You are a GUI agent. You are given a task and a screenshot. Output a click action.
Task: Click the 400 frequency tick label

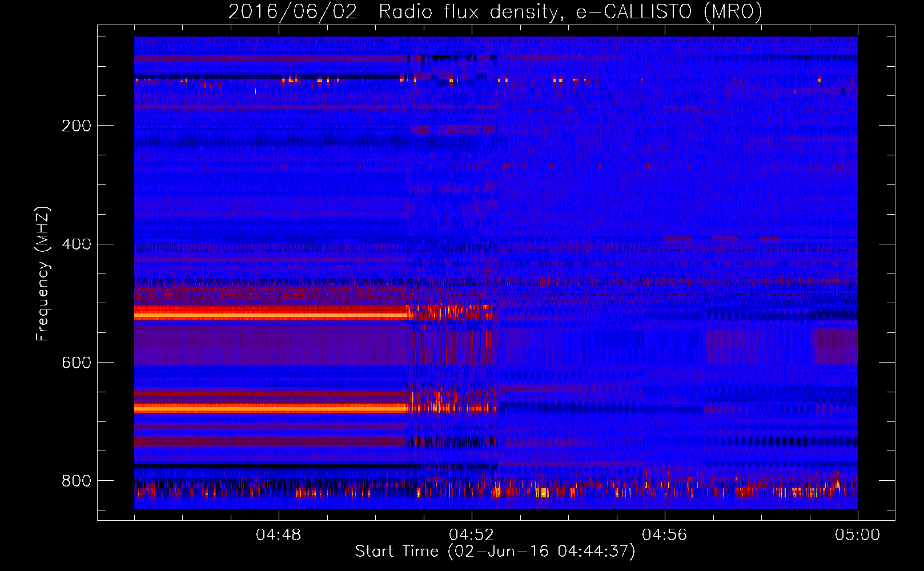point(77,244)
